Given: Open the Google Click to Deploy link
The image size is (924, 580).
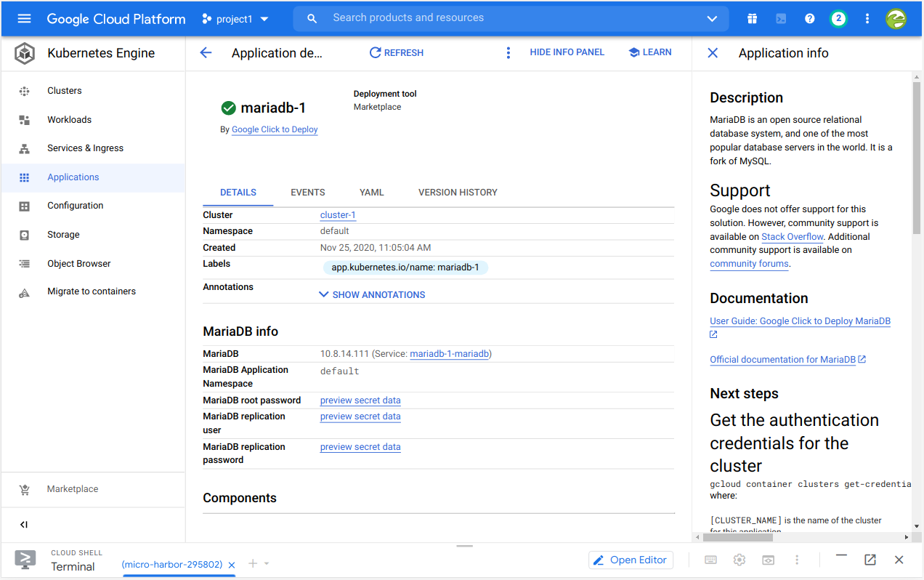Looking at the screenshot, I should (x=275, y=129).
